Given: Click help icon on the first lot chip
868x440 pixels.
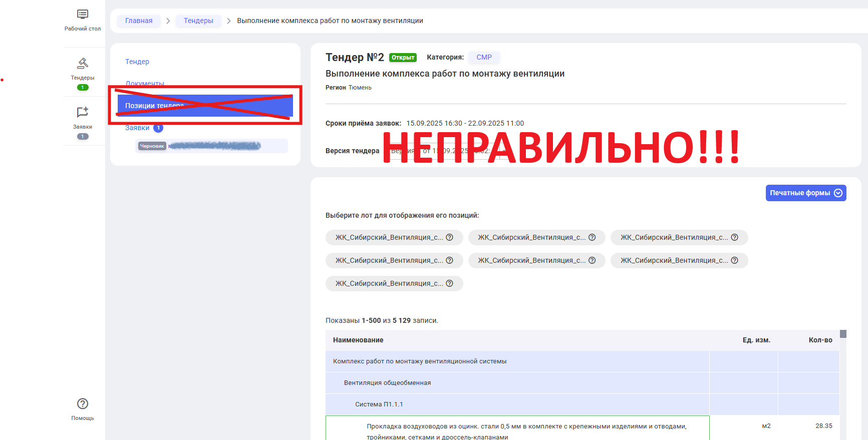Looking at the screenshot, I should coord(449,237).
